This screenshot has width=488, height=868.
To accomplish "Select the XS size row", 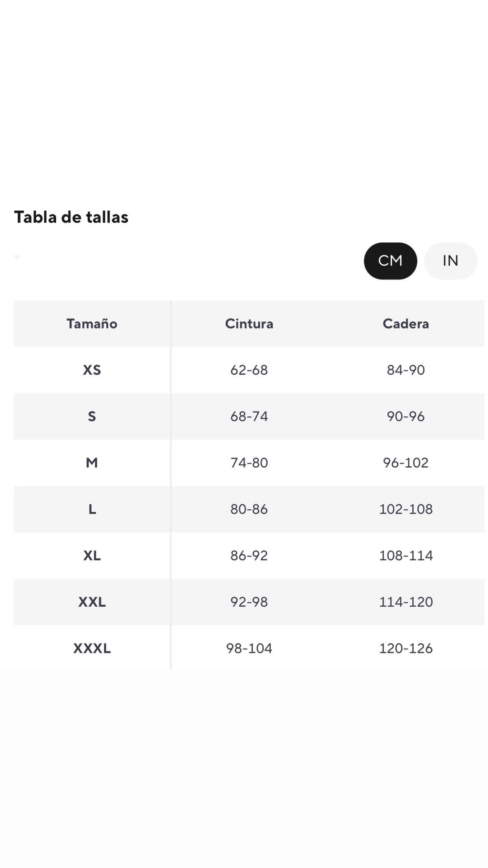I will pos(91,370).
